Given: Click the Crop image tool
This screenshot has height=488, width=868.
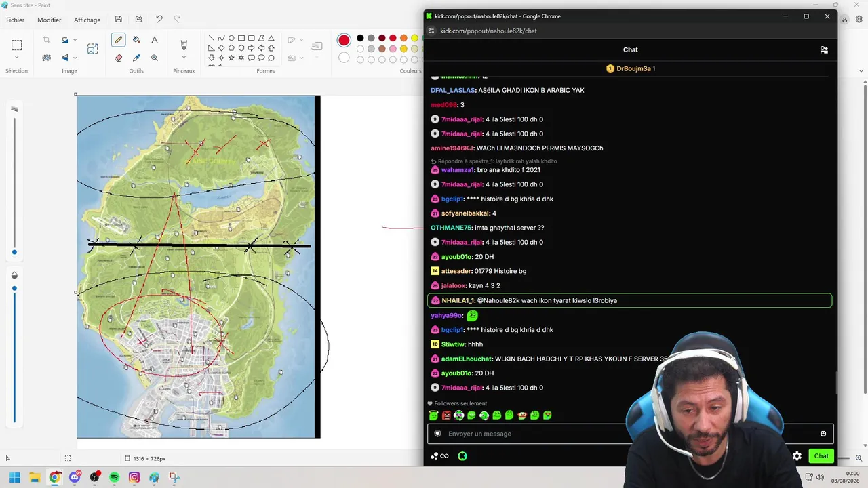Looking at the screenshot, I should (46, 41).
